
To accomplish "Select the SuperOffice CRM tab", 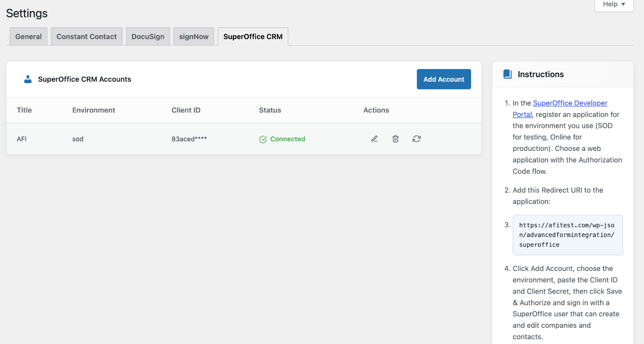I will pos(253,37).
